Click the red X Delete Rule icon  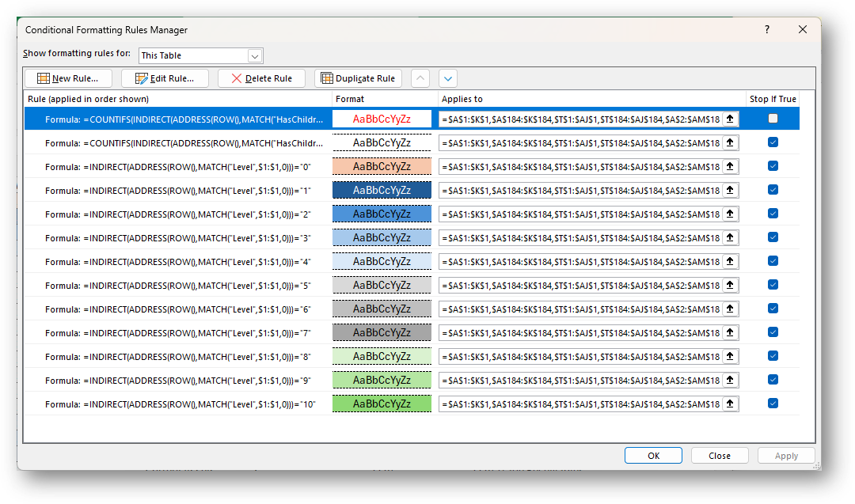tap(236, 78)
